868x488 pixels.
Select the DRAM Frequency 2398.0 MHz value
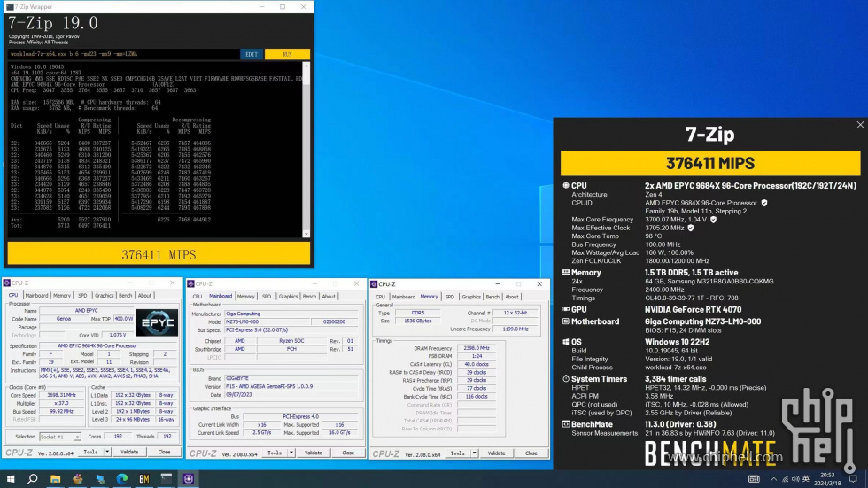477,348
